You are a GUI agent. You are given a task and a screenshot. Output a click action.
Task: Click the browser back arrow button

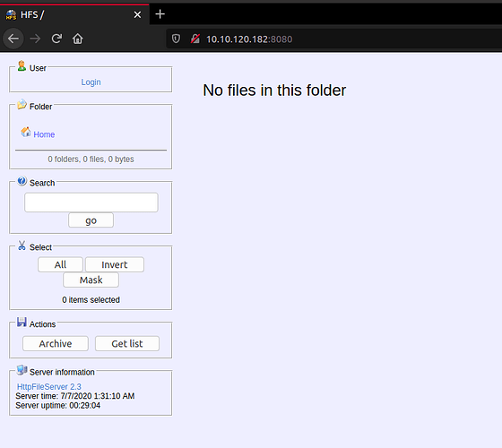point(13,39)
